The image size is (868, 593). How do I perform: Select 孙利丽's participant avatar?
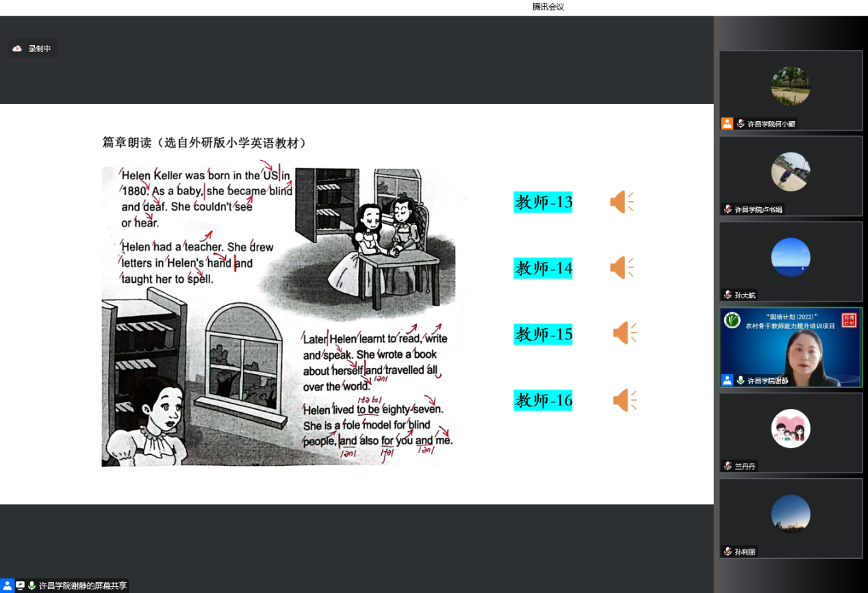791,514
